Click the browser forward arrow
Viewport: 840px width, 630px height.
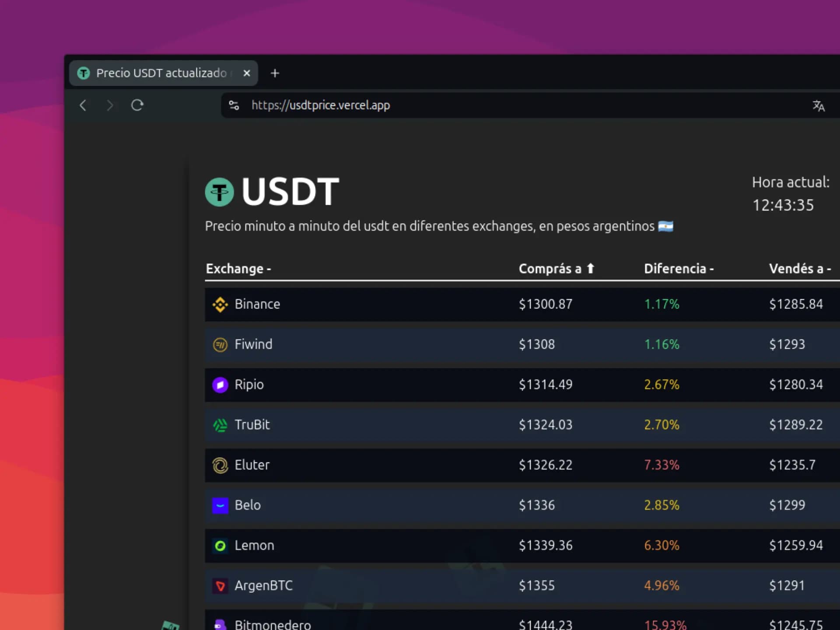click(110, 105)
